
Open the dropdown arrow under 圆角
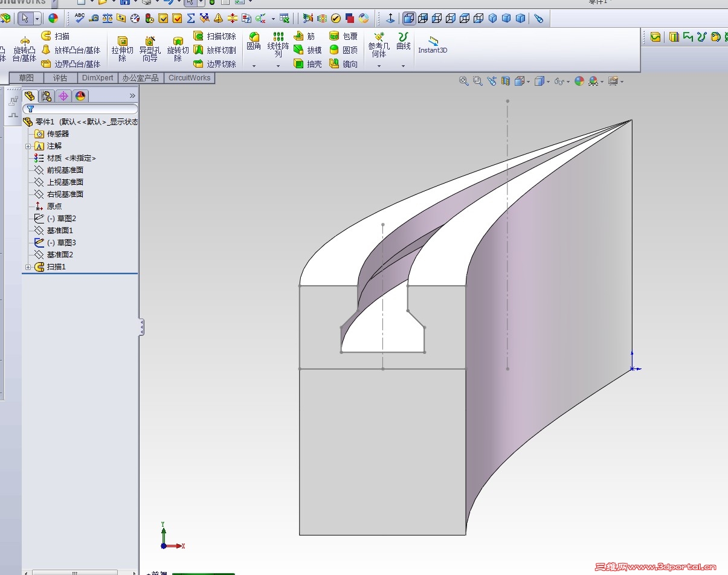coord(254,65)
